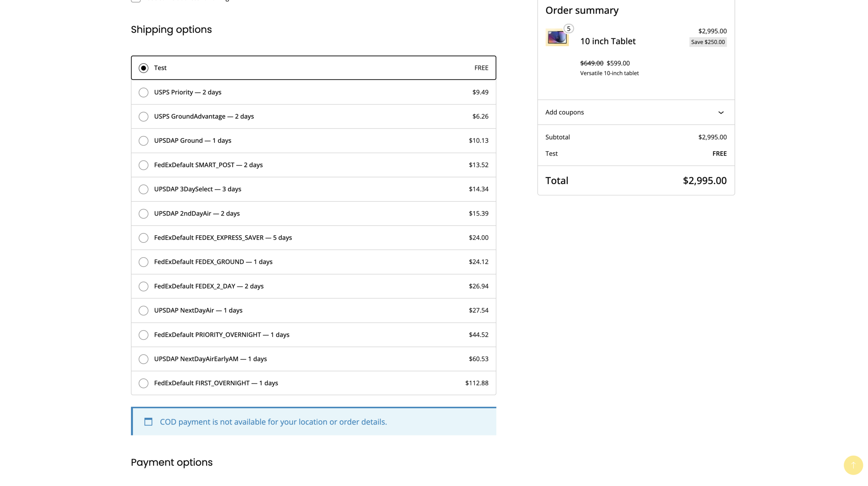This screenshot has height=486, width=868.
Task: Pick UPSDAP NextDayAirEarlyAM shipping option
Action: tap(143, 359)
